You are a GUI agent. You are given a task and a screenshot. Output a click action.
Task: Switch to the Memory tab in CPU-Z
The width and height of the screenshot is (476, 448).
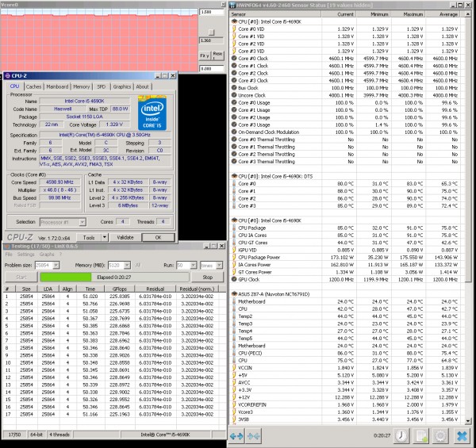82,86
